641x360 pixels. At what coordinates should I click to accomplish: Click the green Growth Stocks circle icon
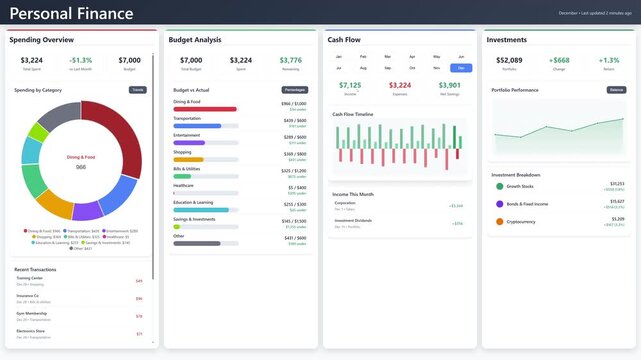click(499, 186)
